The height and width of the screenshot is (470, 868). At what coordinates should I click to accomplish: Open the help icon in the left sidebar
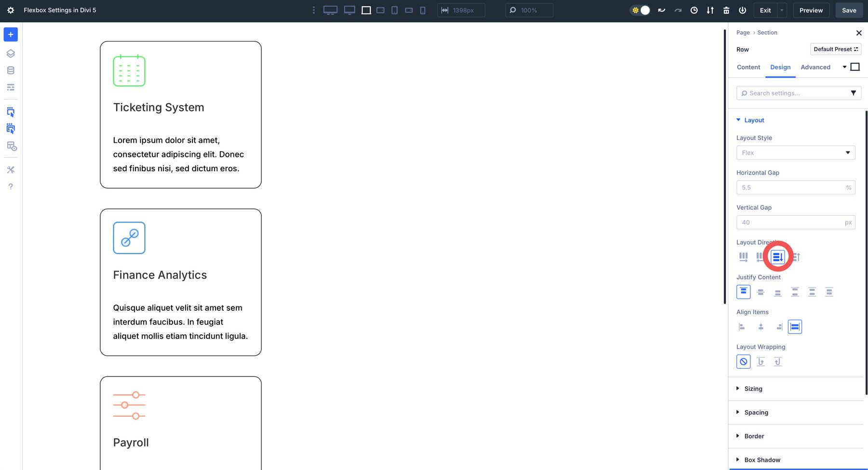[x=11, y=186]
